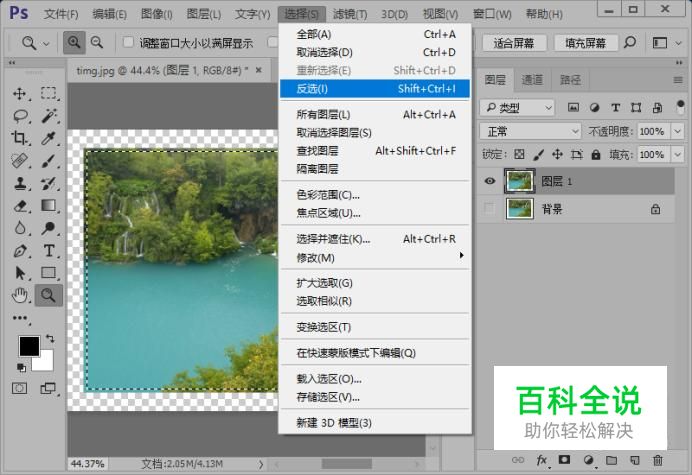
Task: Choose Zoom Out mode in options bar
Action: click(x=97, y=43)
